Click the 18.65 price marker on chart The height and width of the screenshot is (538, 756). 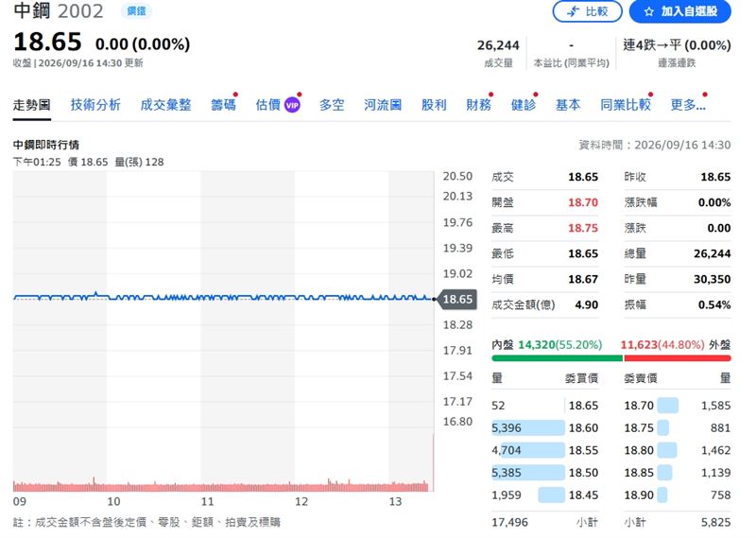point(457,299)
